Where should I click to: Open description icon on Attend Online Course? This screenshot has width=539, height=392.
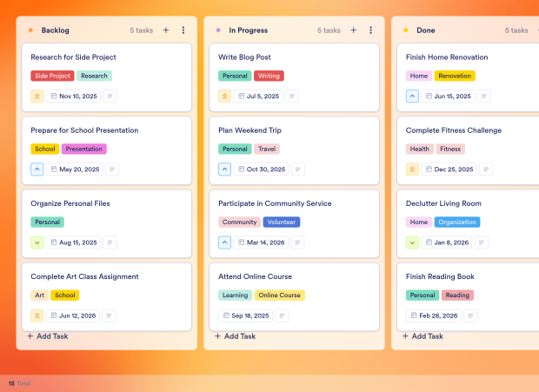point(282,316)
